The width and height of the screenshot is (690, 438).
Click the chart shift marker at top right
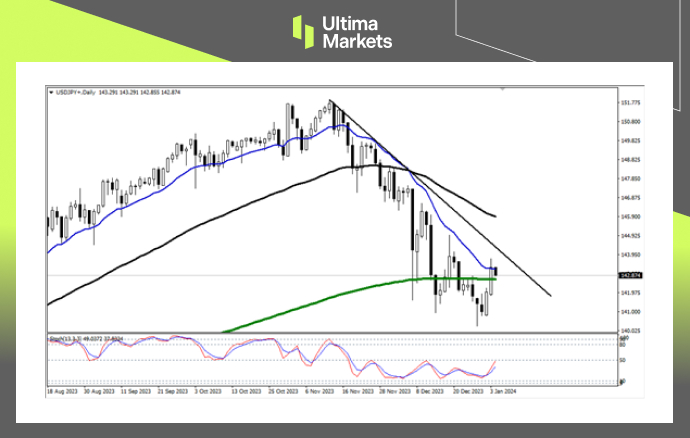click(x=502, y=91)
